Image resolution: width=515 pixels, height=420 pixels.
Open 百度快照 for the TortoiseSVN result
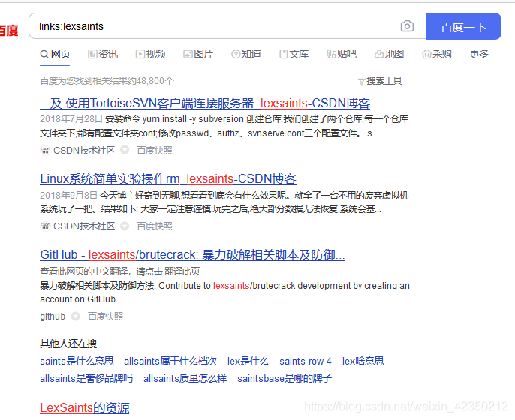[x=155, y=150]
